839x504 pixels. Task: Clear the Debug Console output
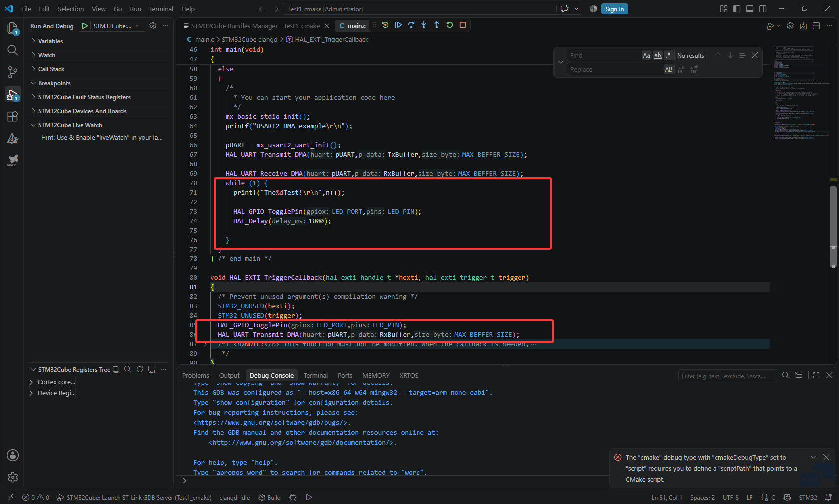coord(798,375)
